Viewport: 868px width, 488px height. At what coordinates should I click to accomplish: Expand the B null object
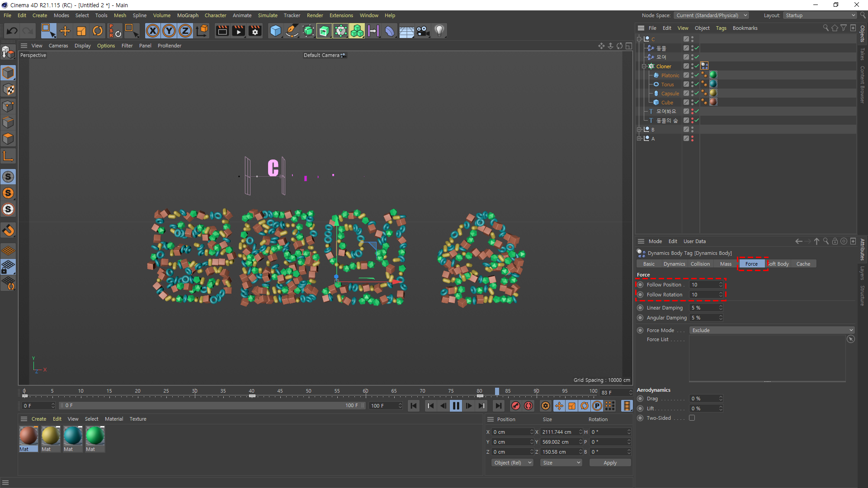click(x=639, y=130)
